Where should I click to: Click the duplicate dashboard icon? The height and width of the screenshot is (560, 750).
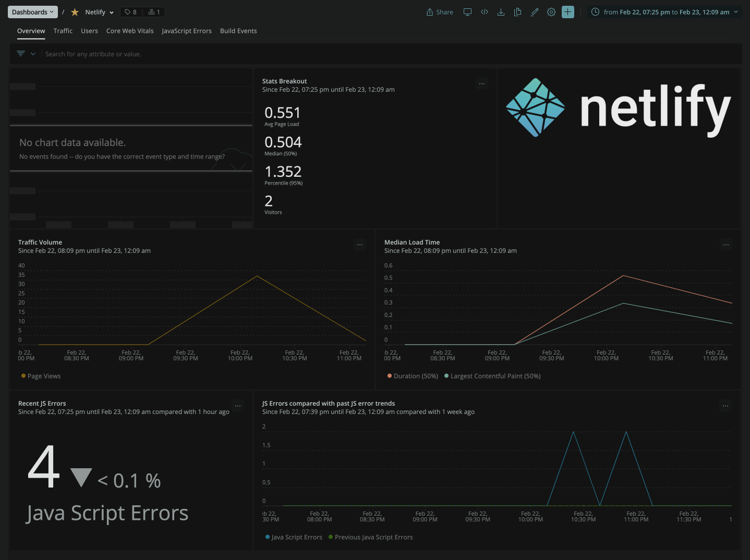[517, 12]
